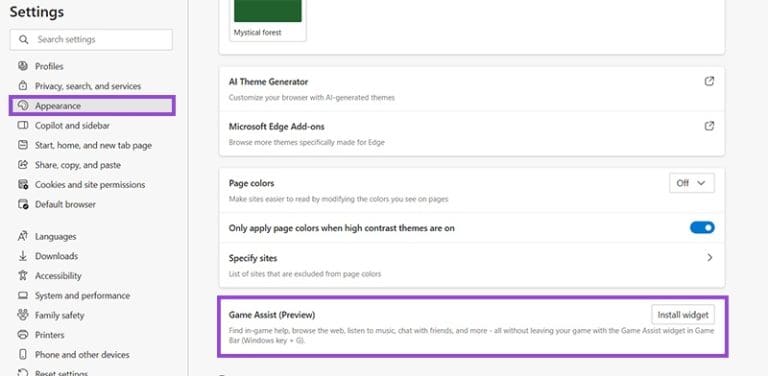Click the Microsoft Edge Add-ons title

pos(277,126)
